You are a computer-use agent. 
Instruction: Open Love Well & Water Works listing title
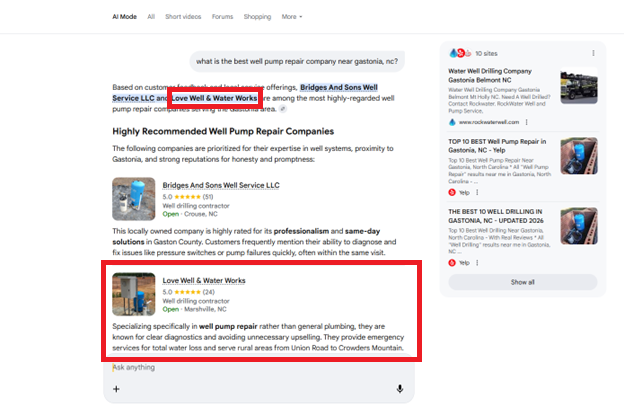pos(204,280)
